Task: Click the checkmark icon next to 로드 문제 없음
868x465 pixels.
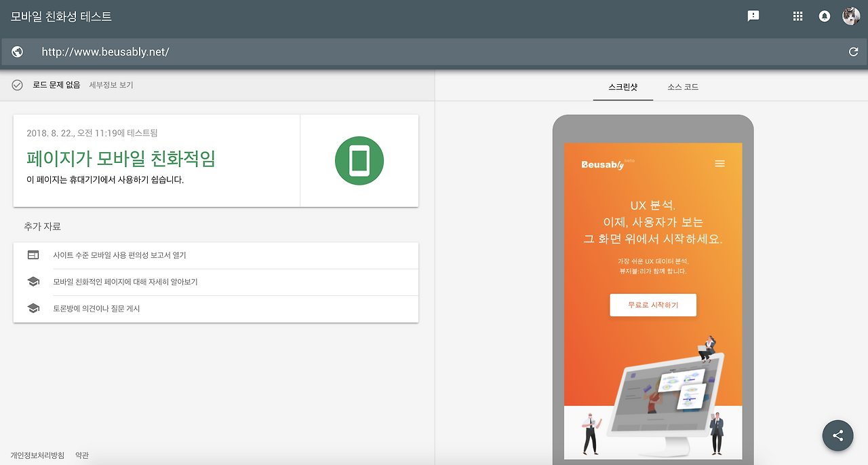Action: [18, 85]
